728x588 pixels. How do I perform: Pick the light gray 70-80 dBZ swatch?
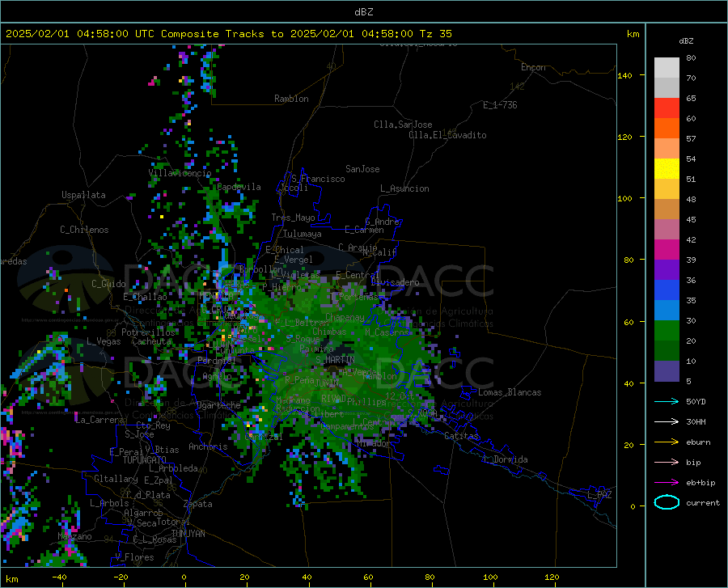point(667,68)
